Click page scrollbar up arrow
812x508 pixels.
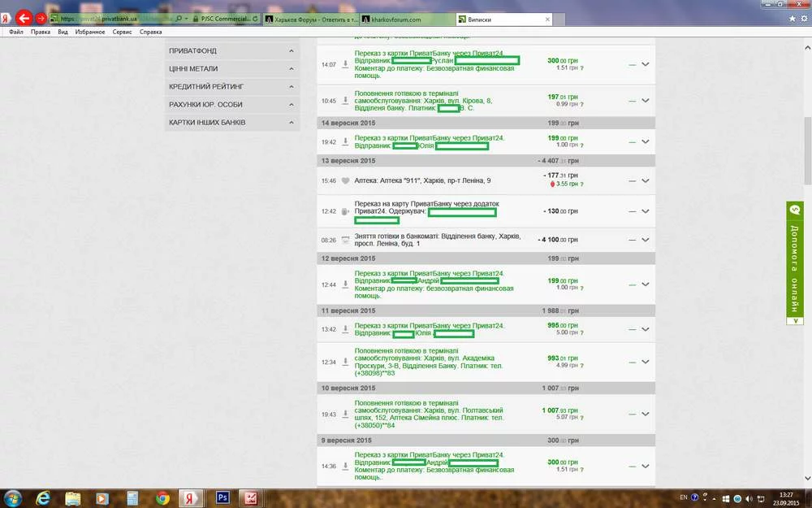807,47
